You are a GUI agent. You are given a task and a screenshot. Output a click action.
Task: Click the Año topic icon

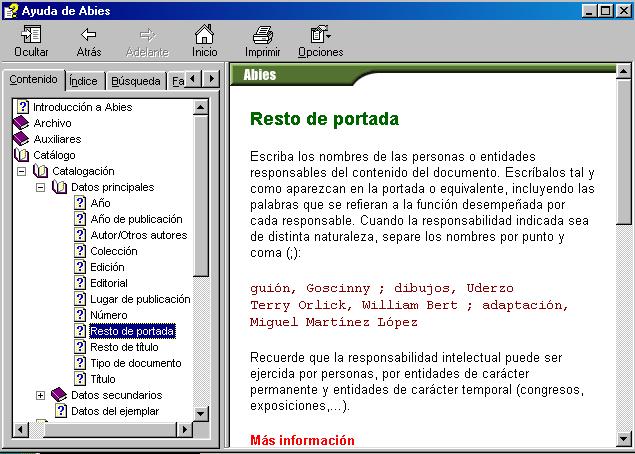[80, 203]
